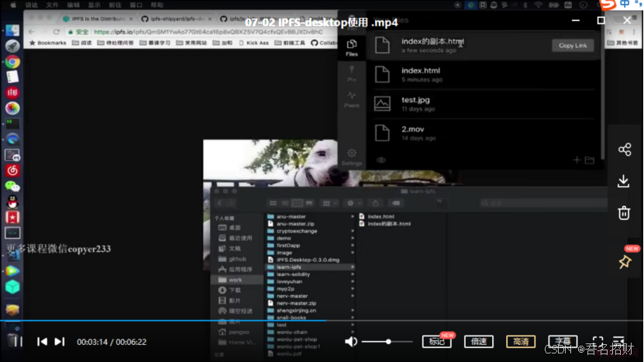
Task: Open the 显示 menu in the macOS menu bar
Action: click(x=94, y=5)
